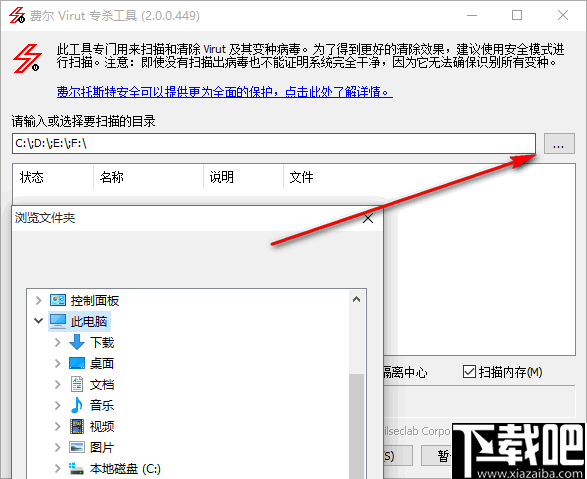The height and width of the screenshot is (479, 587).
Task: Expand the 视频 folder node
Action: click(x=57, y=426)
